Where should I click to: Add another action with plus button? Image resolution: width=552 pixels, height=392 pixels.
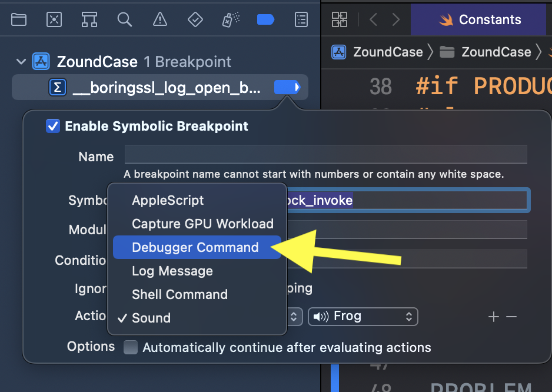click(493, 317)
